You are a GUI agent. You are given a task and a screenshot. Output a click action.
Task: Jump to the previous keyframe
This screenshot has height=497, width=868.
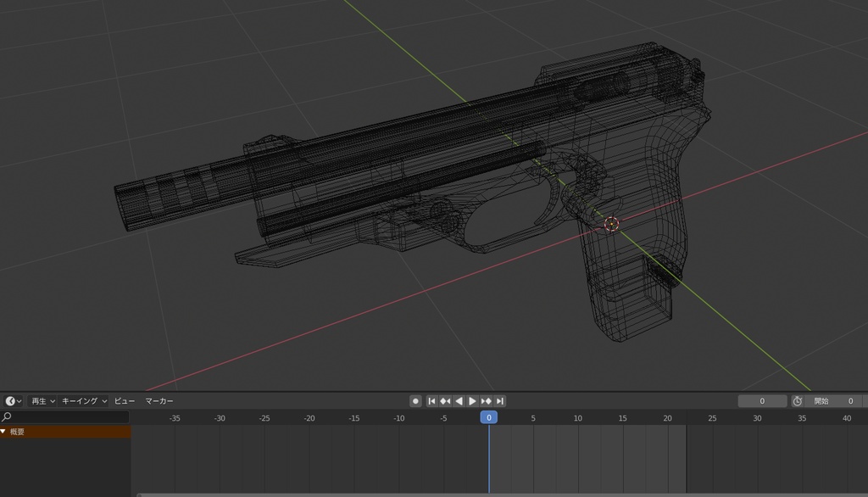[444, 401]
